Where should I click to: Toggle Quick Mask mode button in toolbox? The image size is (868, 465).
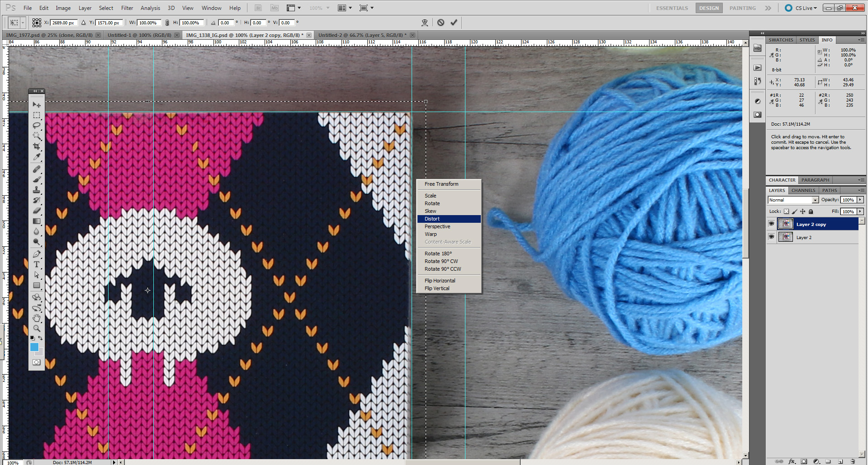click(x=37, y=362)
